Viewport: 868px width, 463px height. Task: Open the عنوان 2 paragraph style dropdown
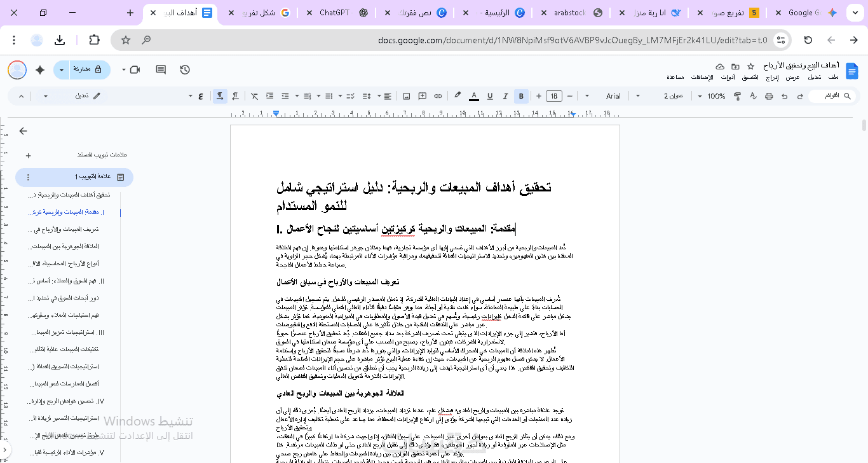[661, 96]
